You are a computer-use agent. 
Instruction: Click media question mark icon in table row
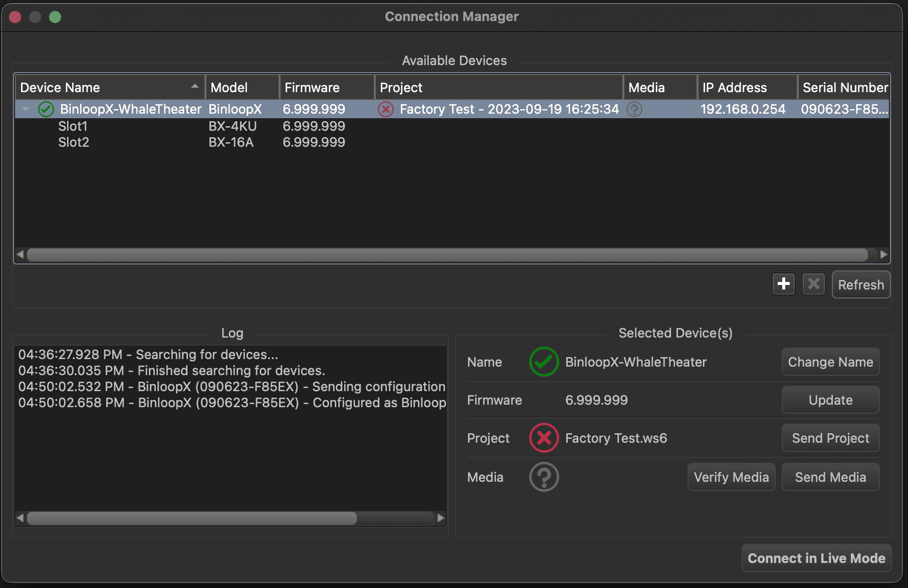[634, 109]
